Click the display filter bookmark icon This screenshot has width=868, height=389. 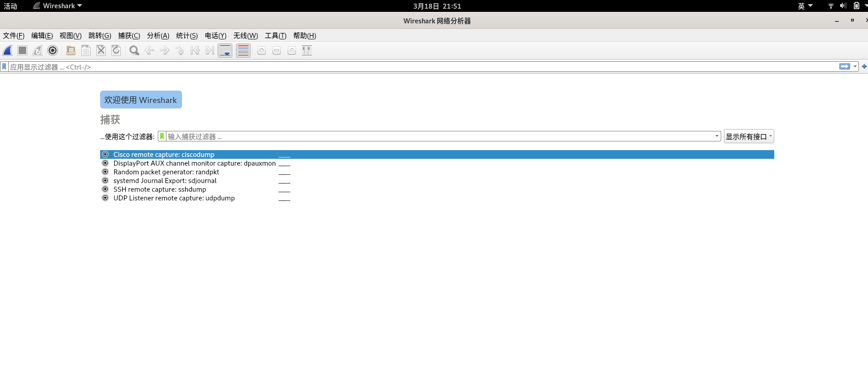[5, 67]
